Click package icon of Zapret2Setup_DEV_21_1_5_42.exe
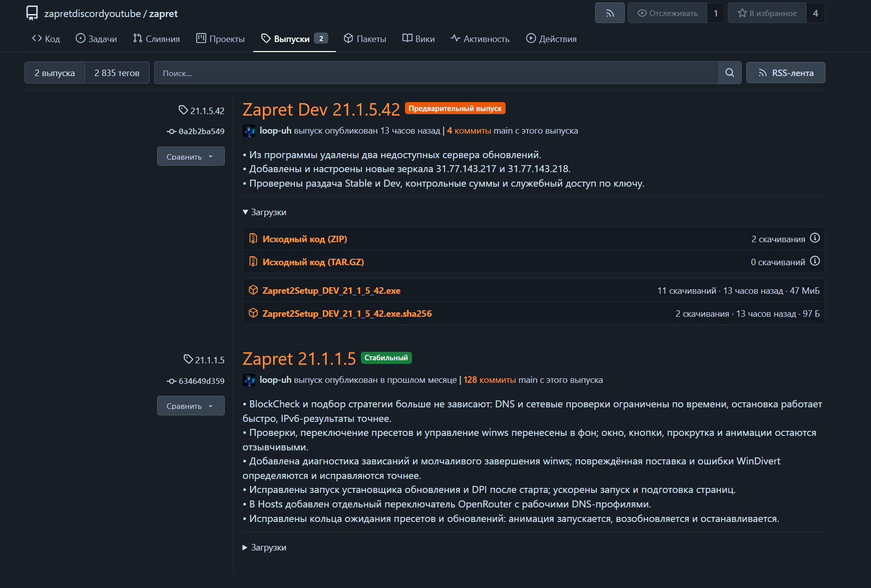The image size is (871, 588). [253, 290]
